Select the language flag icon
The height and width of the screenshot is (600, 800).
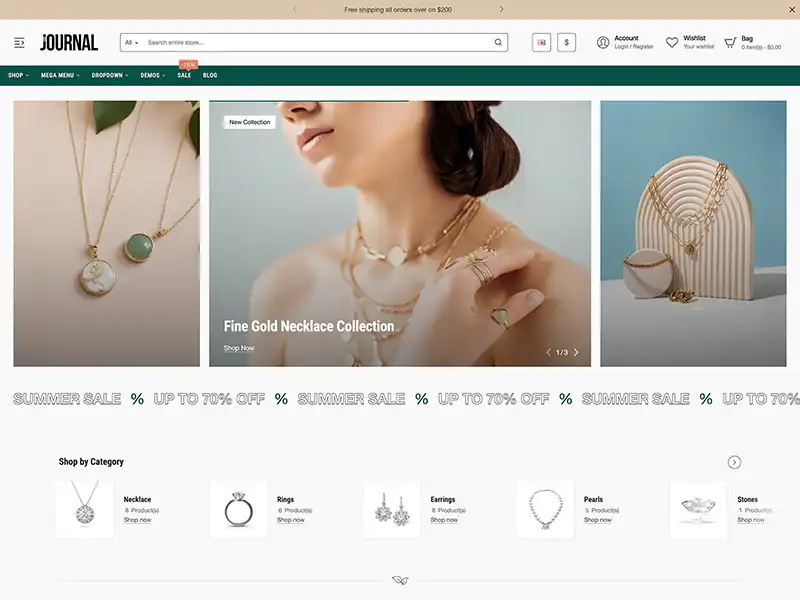[541, 41]
